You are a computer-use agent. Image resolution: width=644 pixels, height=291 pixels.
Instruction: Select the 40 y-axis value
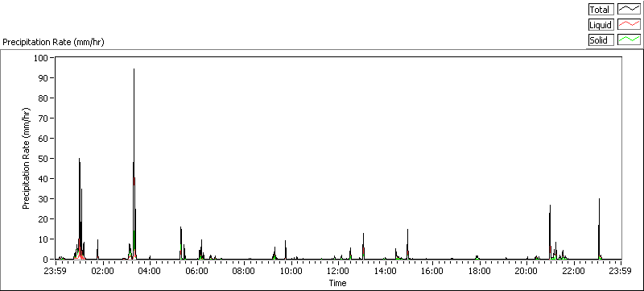pyautogui.click(x=44, y=178)
